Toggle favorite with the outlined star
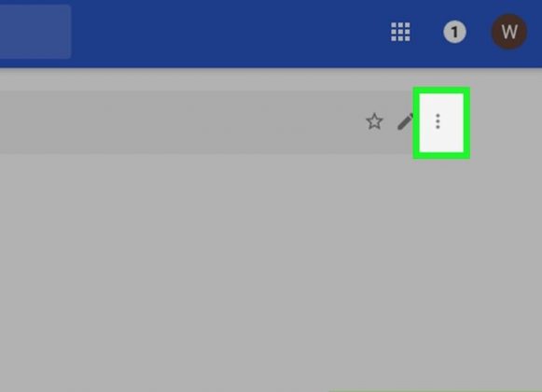This screenshot has height=392, width=542. tap(374, 121)
